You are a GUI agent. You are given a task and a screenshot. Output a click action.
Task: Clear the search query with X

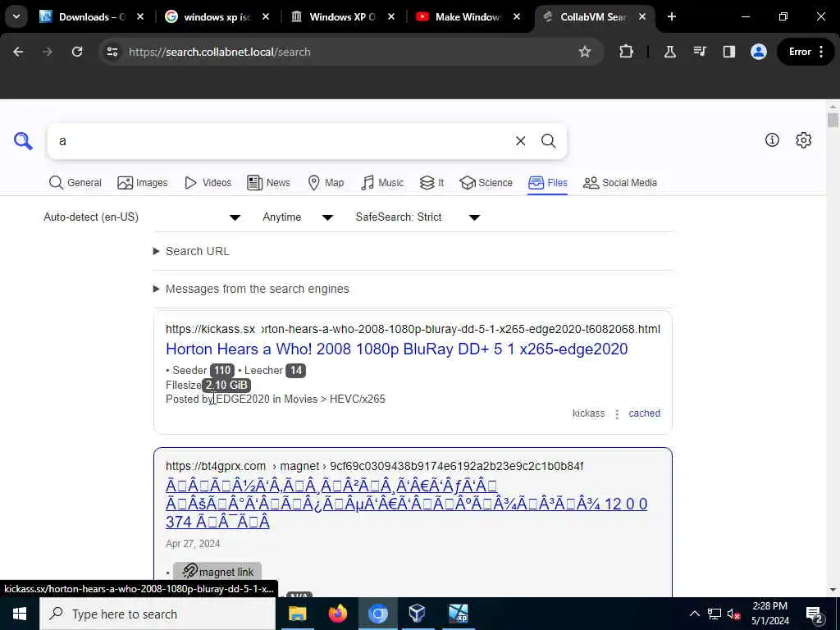point(520,141)
